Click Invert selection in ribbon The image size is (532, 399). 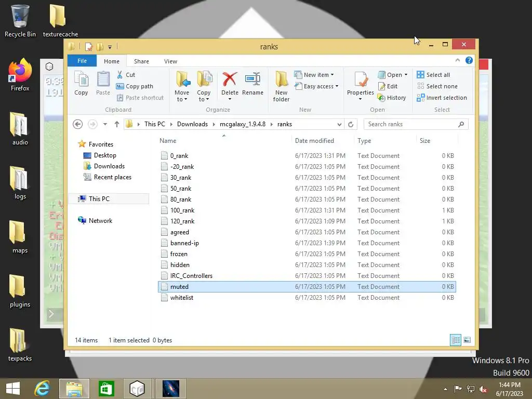(442, 98)
